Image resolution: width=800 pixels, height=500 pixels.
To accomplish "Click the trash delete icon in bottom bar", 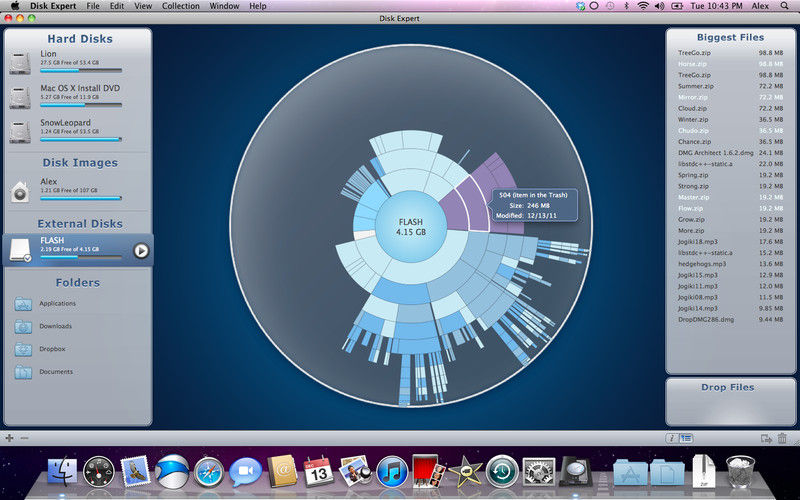I will coord(782,438).
